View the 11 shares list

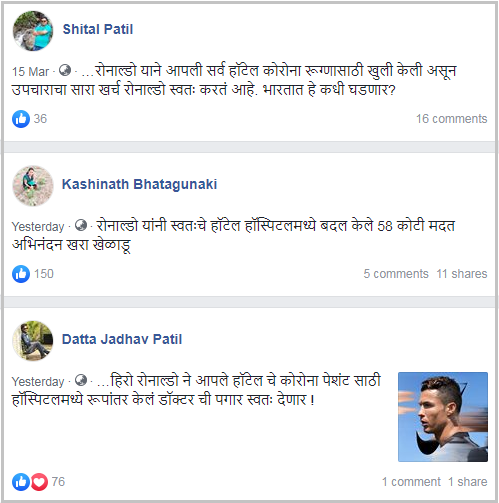[x=462, y=274]
